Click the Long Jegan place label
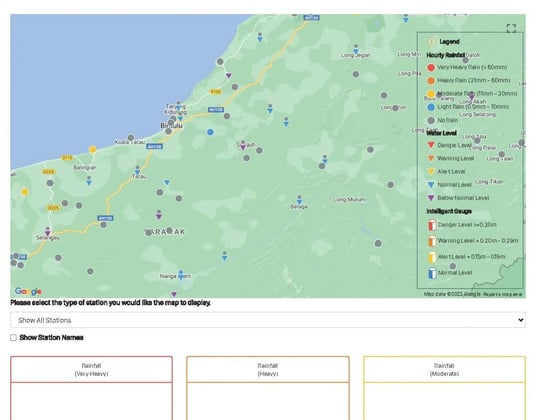Image resolution: width=536 pixels, height=420 pixels. 356,55
